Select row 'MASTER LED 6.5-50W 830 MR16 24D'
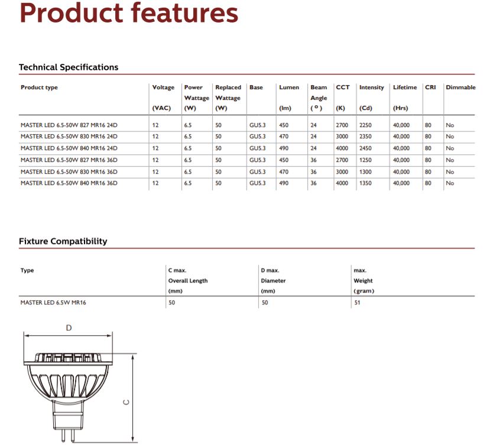 coord(247,137)
